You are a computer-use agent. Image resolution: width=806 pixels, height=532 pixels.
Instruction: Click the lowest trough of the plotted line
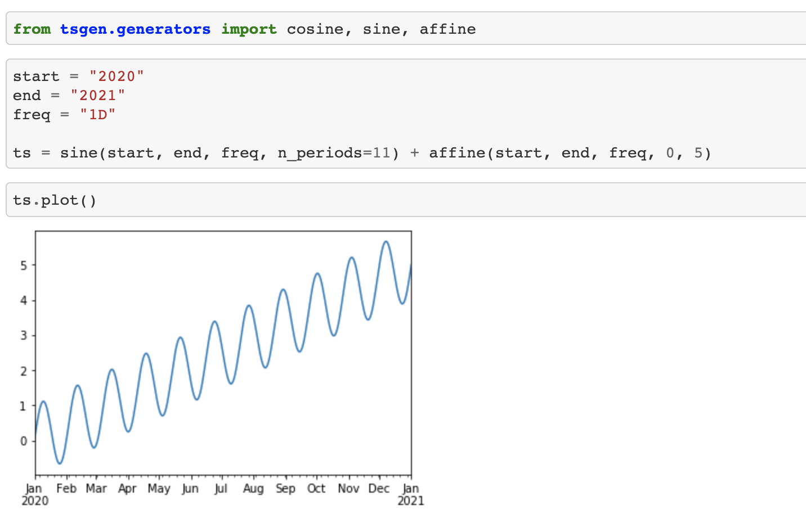[x=60, y=463]
